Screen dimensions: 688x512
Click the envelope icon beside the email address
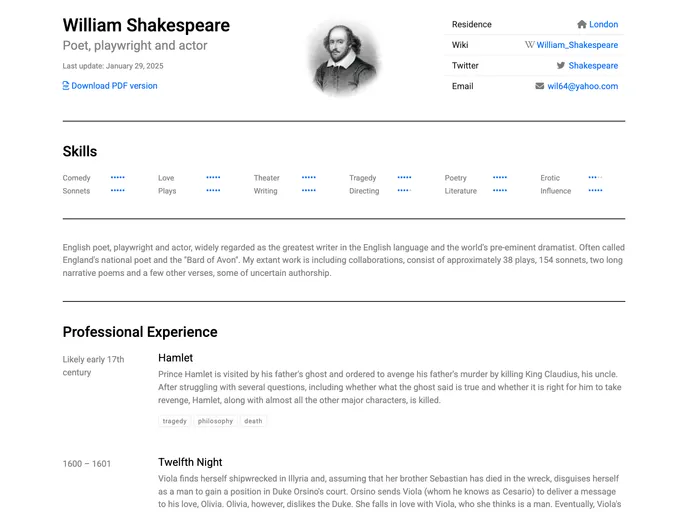540,86
